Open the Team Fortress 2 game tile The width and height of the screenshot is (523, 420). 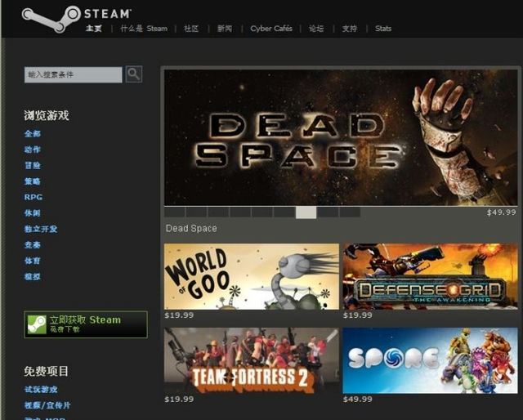coord(251,360)
